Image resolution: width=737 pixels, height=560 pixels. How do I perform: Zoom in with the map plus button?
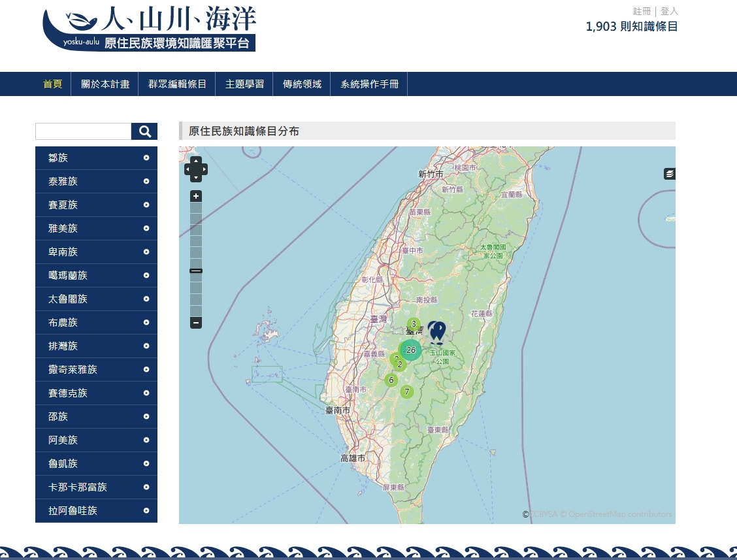tap(196, 196)
